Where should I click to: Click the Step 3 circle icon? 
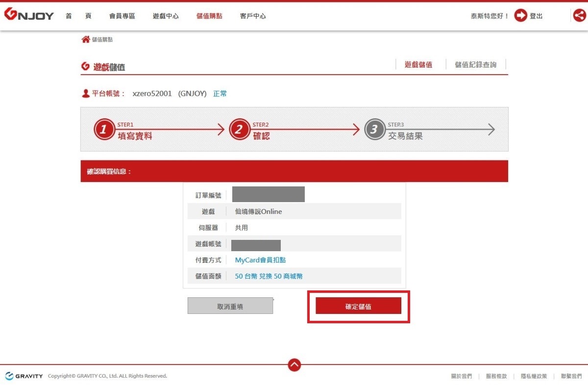374,130
